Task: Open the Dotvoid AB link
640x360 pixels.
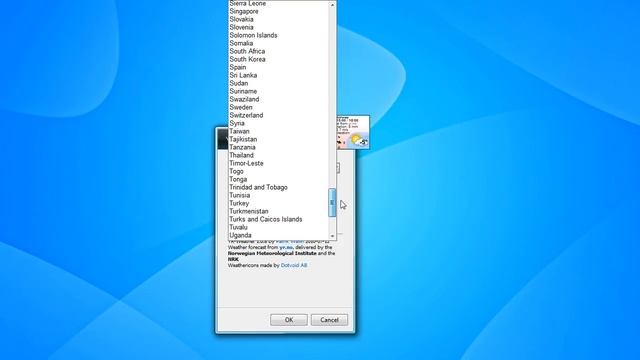Action: [x=294, y=265]
